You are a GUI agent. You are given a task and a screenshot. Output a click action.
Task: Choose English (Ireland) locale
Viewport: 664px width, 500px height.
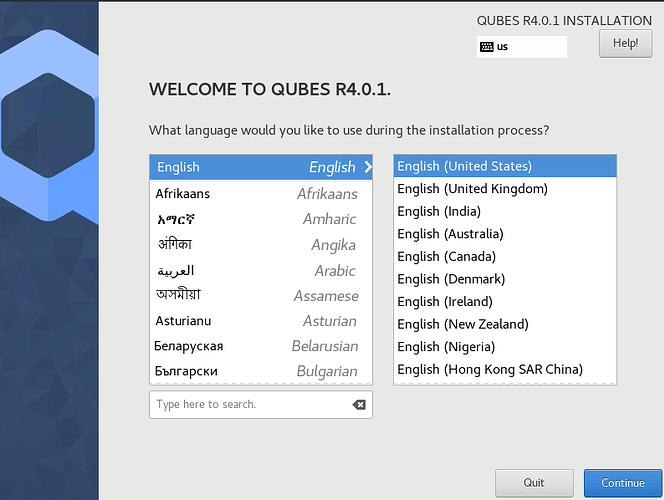point(505,301)
